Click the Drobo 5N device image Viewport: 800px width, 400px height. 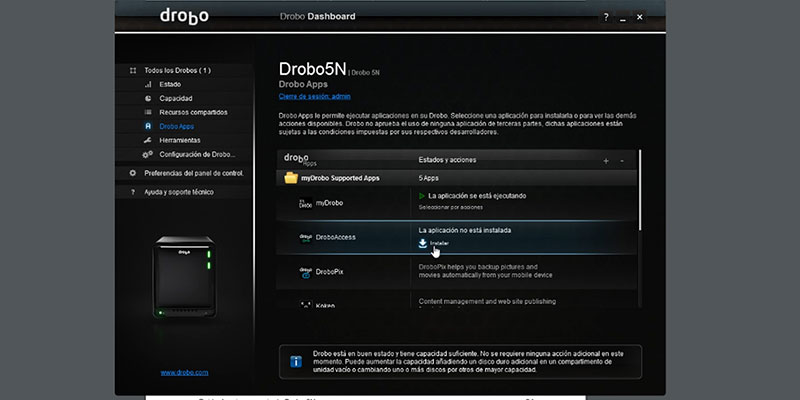(184, 277)
